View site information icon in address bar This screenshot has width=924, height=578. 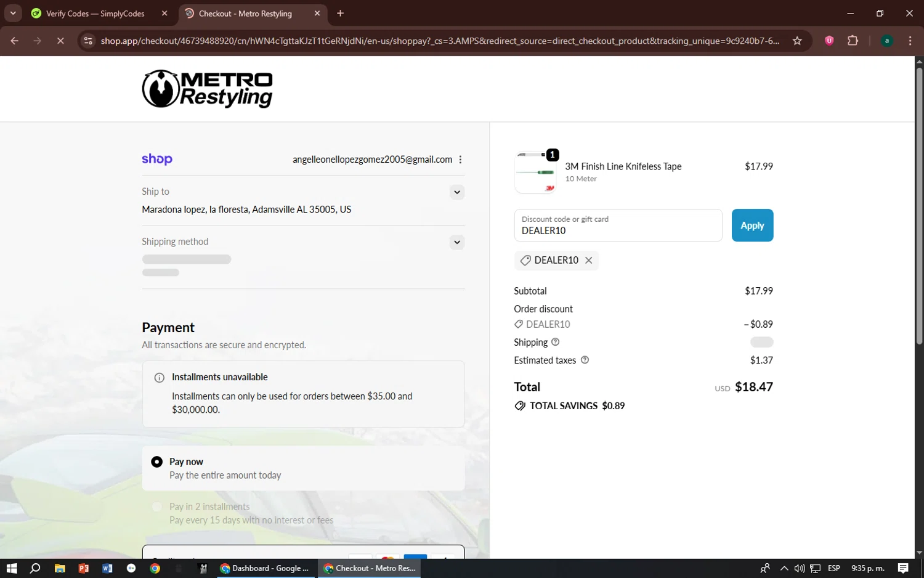click(88, 41)
